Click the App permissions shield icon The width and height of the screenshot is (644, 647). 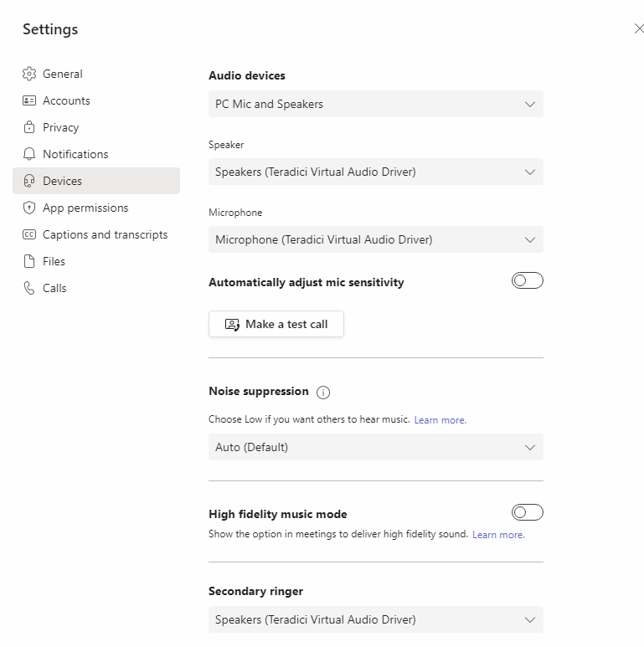click(x=29, y=208)
